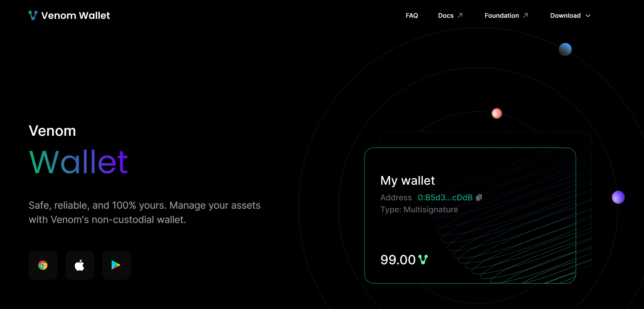The height and width of the screenshot is (309, 644).
Task: Click the Apple App Store icon
Action: pos(80,265)
